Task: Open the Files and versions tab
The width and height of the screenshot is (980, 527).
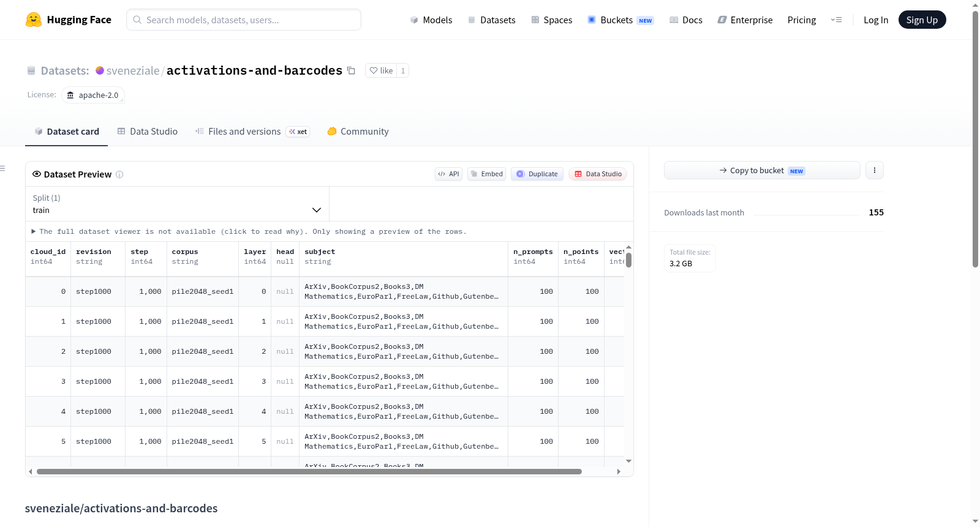Action: coord(252,132)
